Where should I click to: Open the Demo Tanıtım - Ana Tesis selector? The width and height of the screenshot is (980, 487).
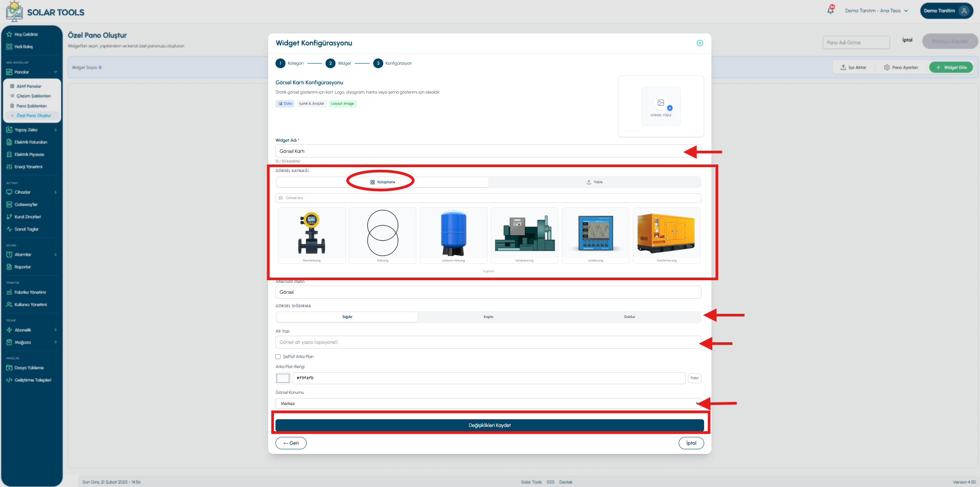pyautogui.click(x=876, y=11)
